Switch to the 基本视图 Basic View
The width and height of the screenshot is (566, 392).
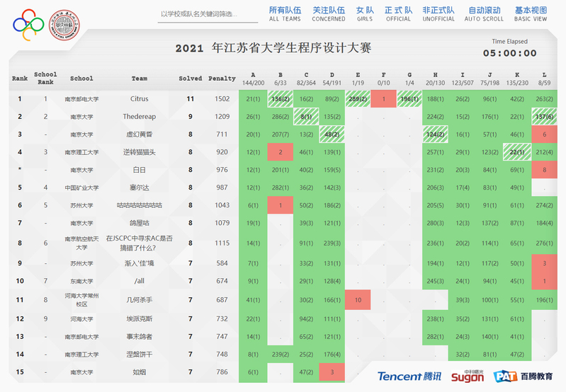click(531, 14)
